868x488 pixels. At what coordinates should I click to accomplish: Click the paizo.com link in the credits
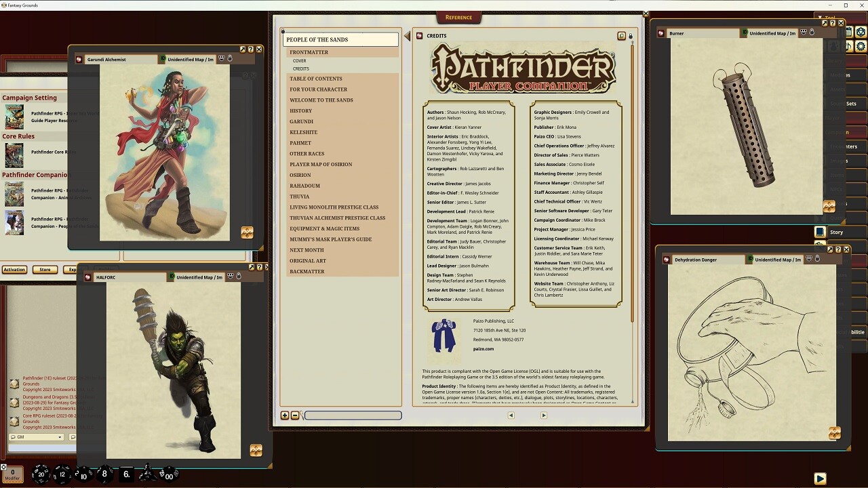(x=484, y=349)
